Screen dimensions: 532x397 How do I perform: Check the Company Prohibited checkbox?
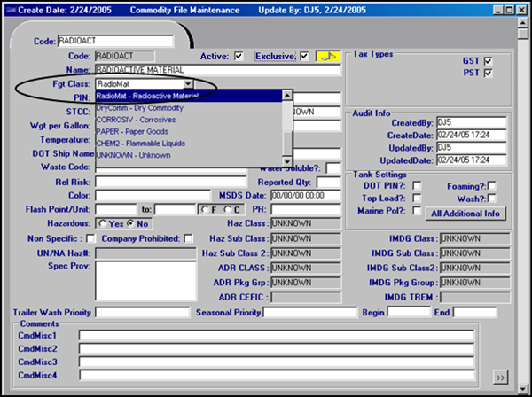tap(189, 238)
